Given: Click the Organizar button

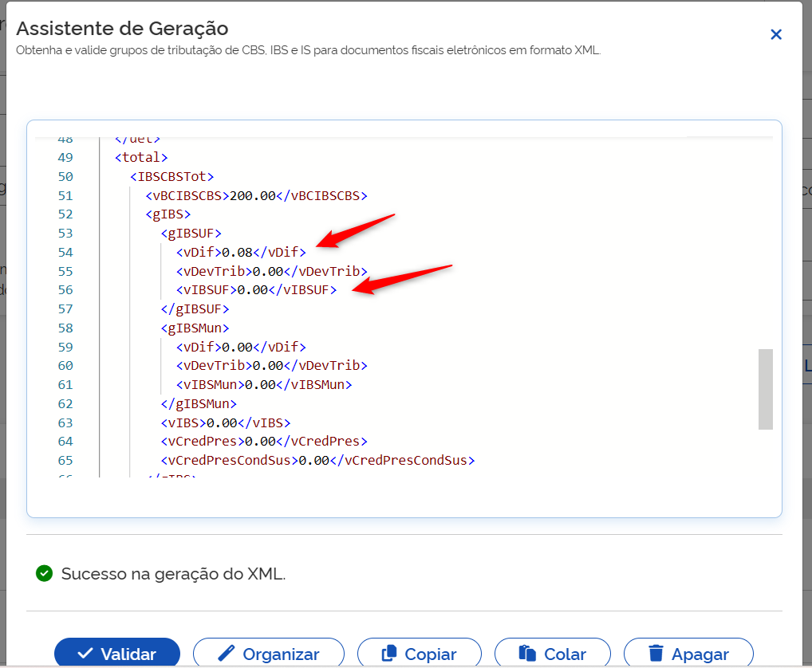Looking at the screenshot, I should 269,654.
